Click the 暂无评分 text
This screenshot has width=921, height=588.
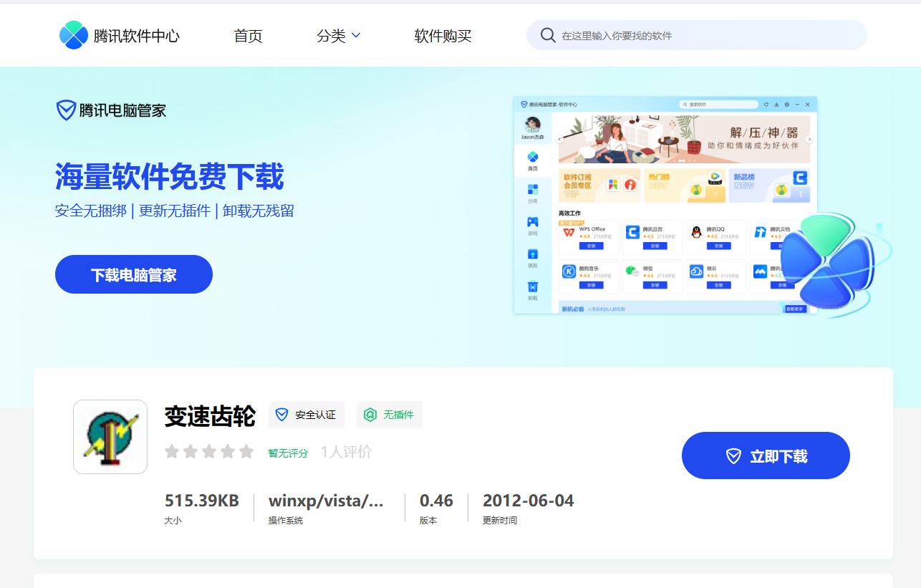[288, 453]
